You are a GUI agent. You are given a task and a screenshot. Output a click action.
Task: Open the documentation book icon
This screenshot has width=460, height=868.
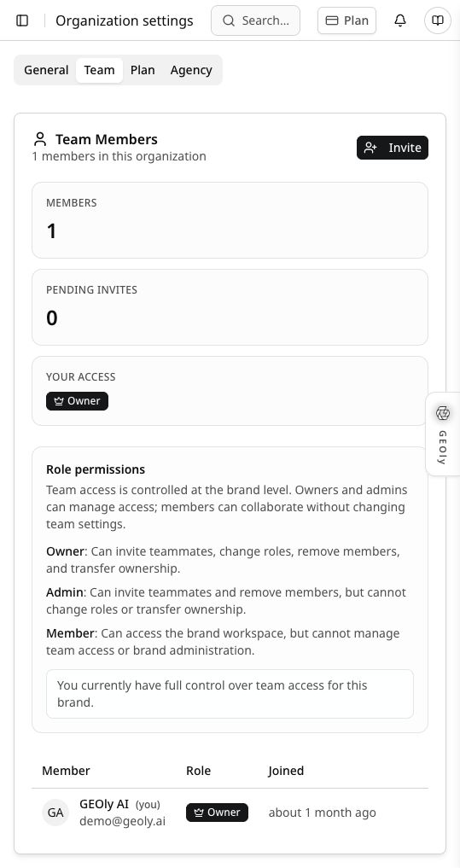coord(438,20)
